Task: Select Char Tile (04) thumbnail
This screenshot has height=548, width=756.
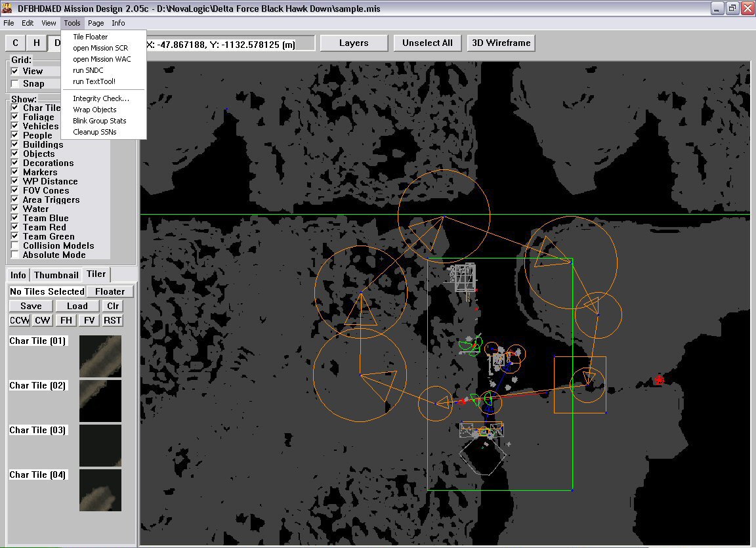Action: 100,490
